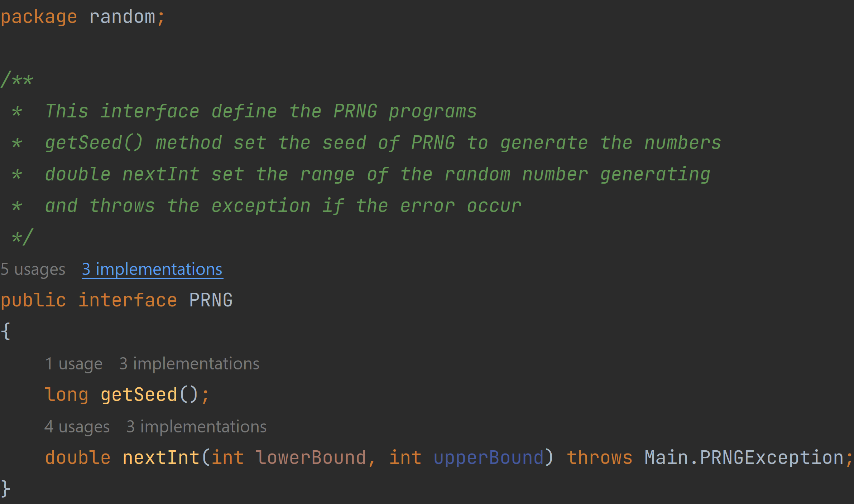The width and height of the screenshot is (854, 504).
Task: Click the lowerBound parameter
Action: (311, 458)
